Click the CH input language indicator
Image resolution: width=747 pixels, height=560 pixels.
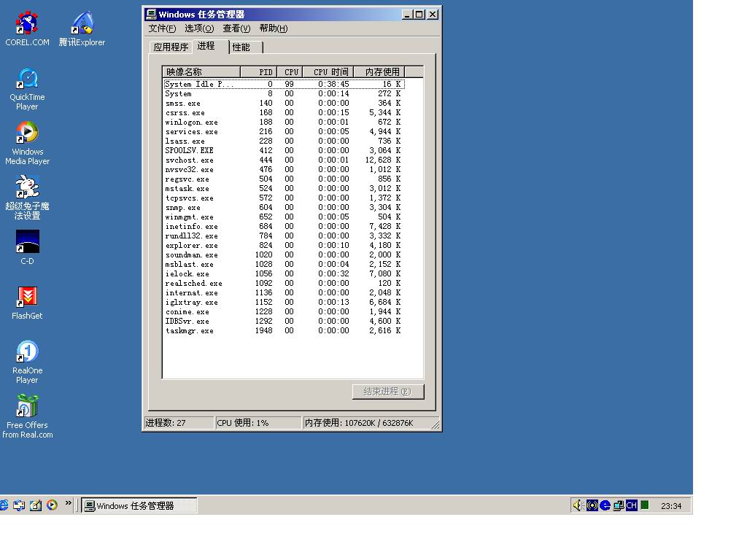tap(632, 505)
